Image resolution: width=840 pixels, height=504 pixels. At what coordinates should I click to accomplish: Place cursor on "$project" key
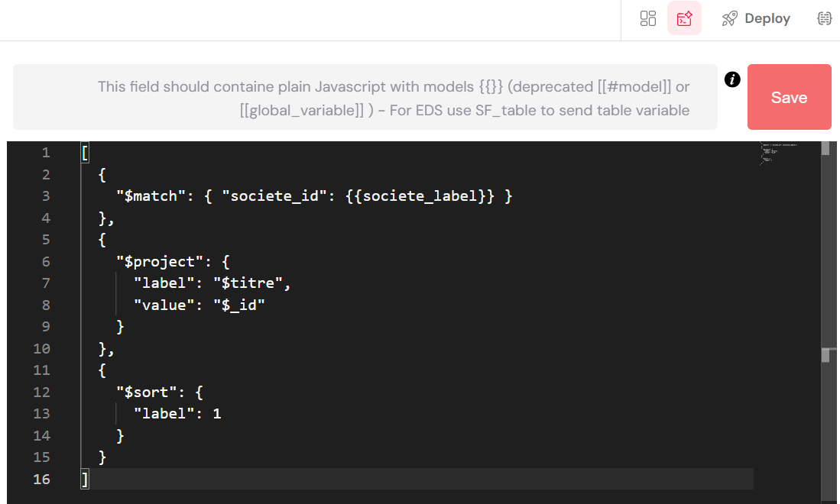[x=158, y=262]
